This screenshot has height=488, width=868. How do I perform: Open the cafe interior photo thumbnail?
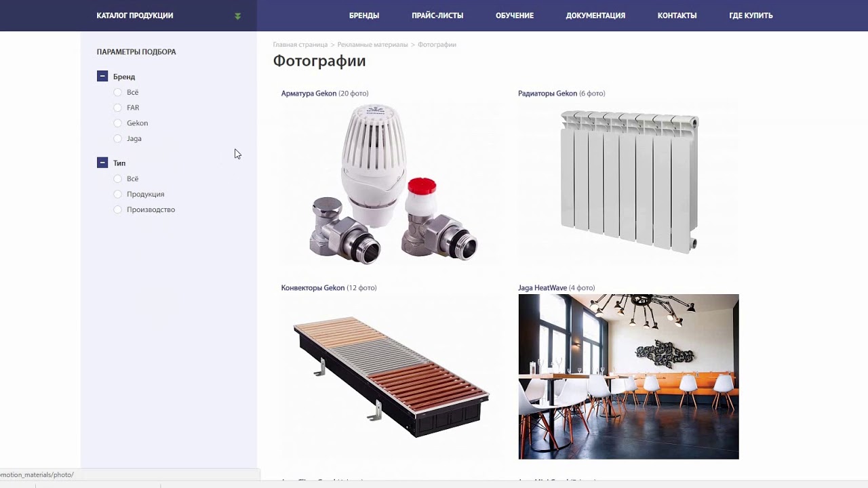(629, 377)
